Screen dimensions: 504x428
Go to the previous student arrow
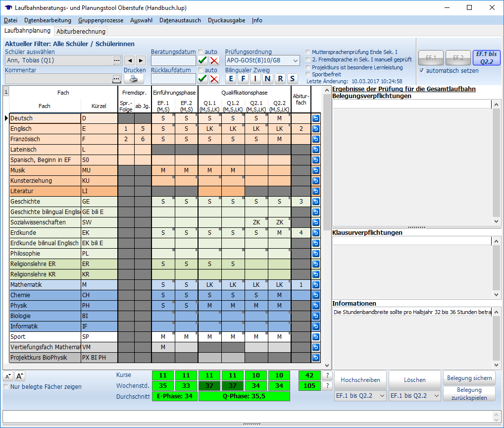pos(129,60)
